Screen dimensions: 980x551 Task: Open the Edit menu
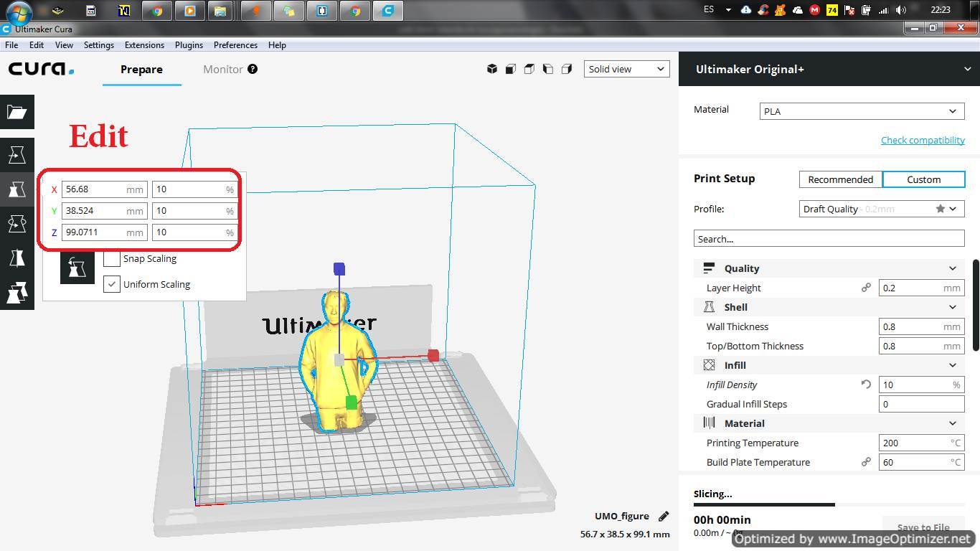click(x=37, y=44)
